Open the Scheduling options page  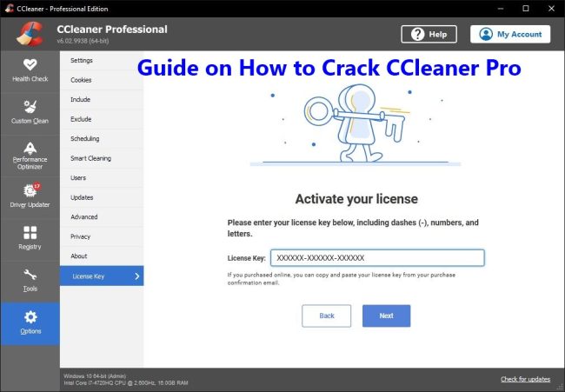click(102, 139)
